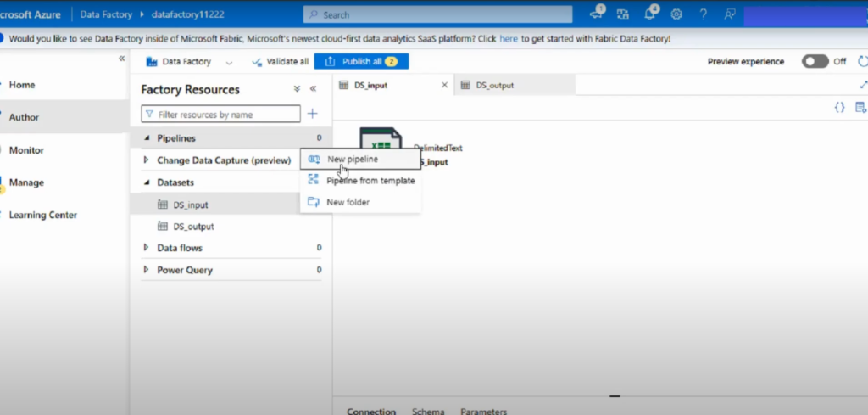The width and height of the screenshot is (868, 415).
Task: Click the refresh icon beside Preview experience
Action: pyautogui.click(x=862, y=61)
